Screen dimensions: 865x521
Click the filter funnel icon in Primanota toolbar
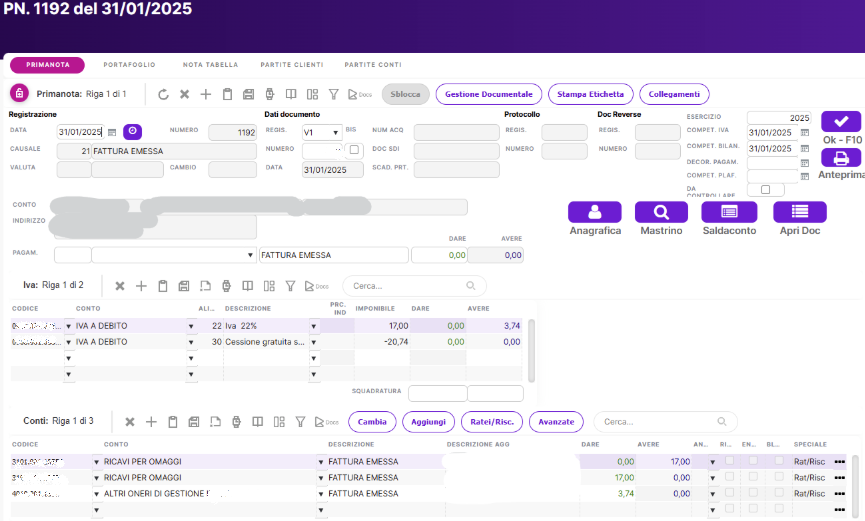point(333,94)
